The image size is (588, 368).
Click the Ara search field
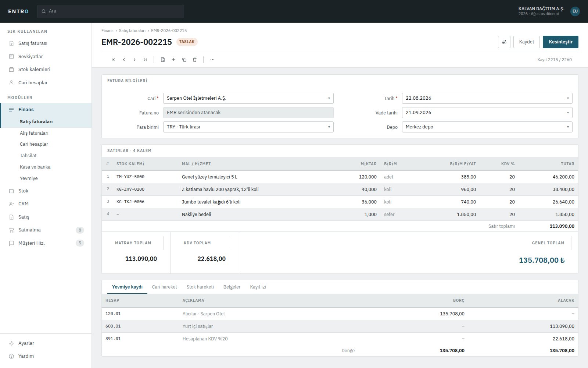click(111, 11)
